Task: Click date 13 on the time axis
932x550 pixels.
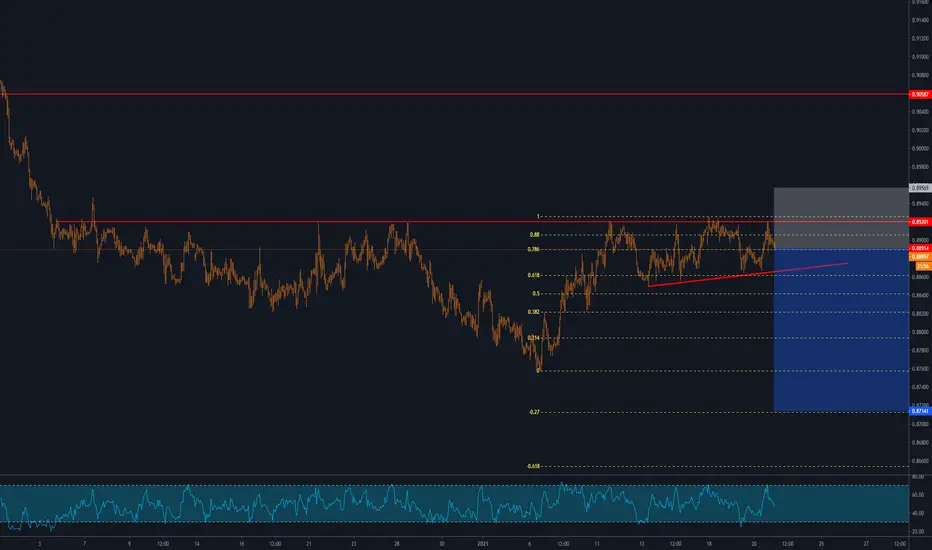Action: point(642,543)
